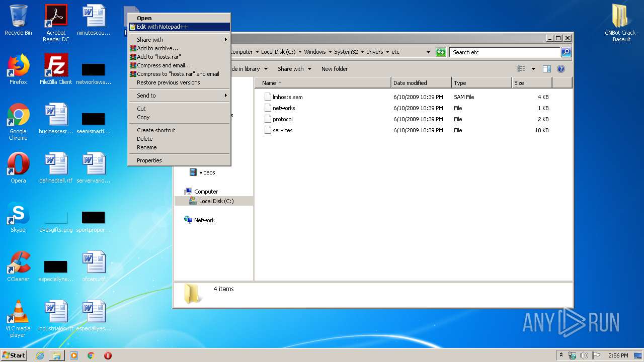Open Google Chrome desktop shortcut
The height and width of the screenshot is (362, 644).
18,122
